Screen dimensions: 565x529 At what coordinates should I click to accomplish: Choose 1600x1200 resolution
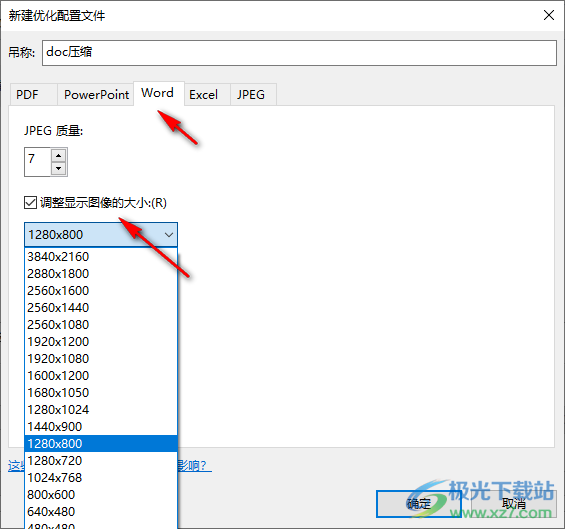tap(101, 375)
